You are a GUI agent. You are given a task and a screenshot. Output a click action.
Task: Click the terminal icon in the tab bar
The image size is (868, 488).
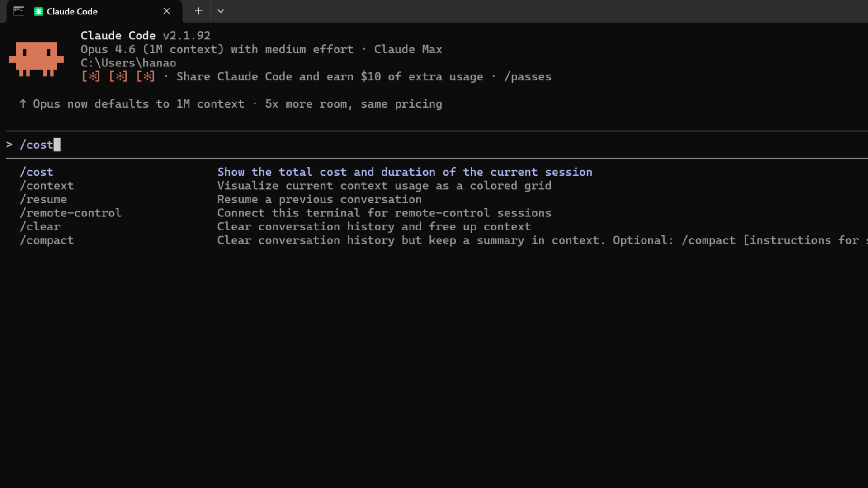pos(19,11)
